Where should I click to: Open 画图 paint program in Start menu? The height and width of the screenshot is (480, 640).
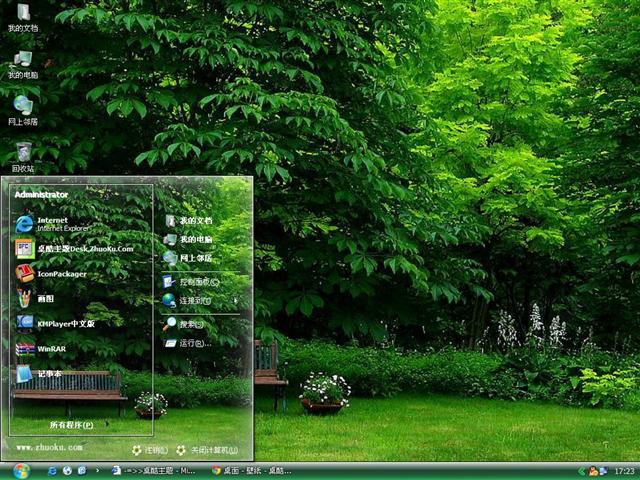point(35,298)
